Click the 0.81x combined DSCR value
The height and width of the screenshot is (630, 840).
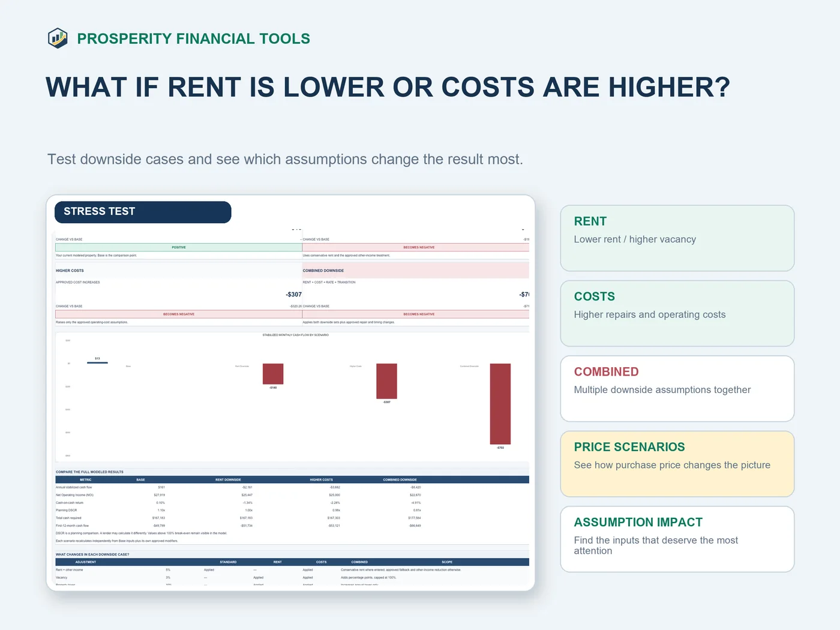click(417, 510)
